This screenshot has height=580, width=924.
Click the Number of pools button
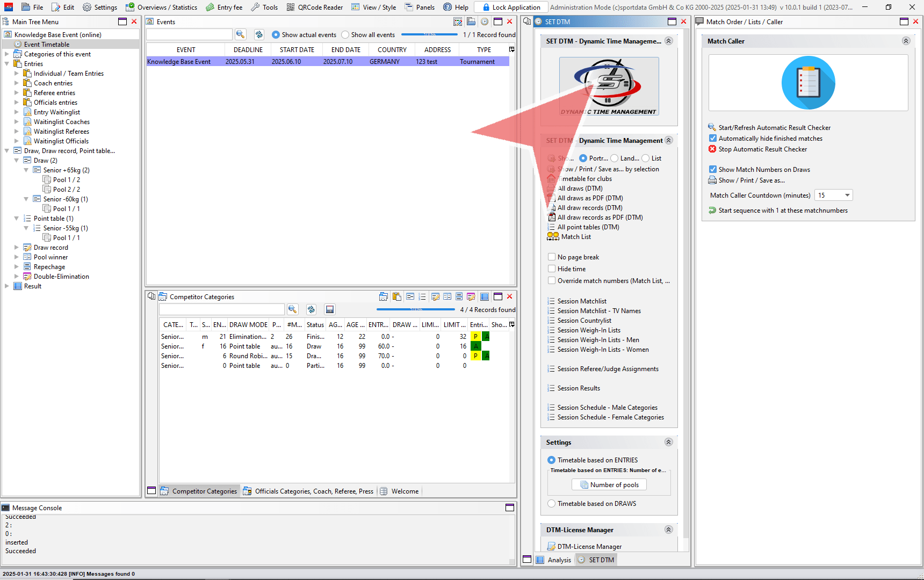609,485
